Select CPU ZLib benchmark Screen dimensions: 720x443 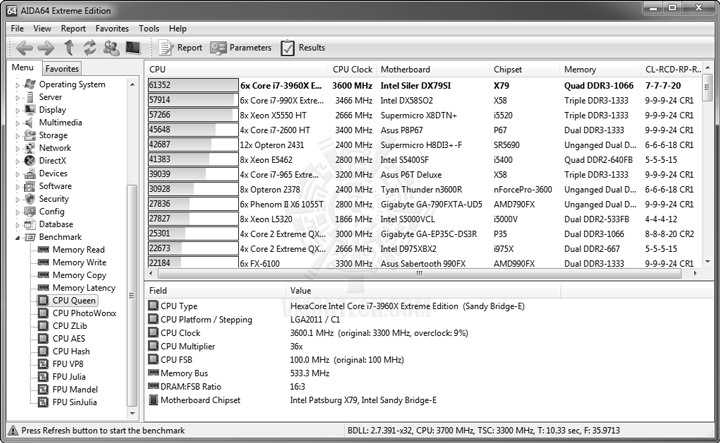coord(70,326)
